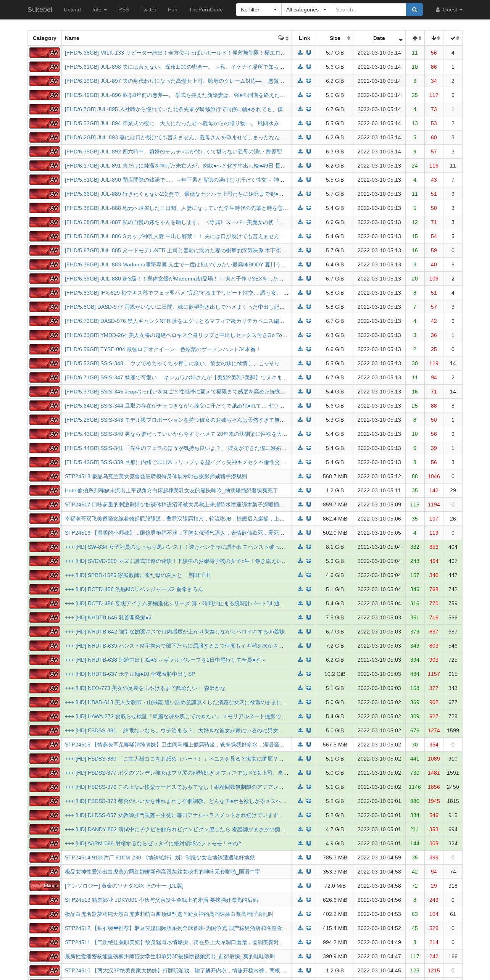Open the Guest user dropdown
The height and width of the screenshot is (980, 490).
tap(449, 10)
